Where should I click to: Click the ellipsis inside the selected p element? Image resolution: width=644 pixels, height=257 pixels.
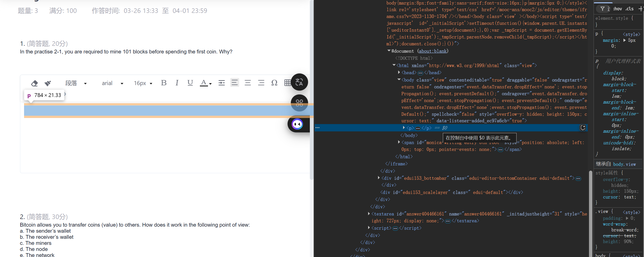pos(418,128)
